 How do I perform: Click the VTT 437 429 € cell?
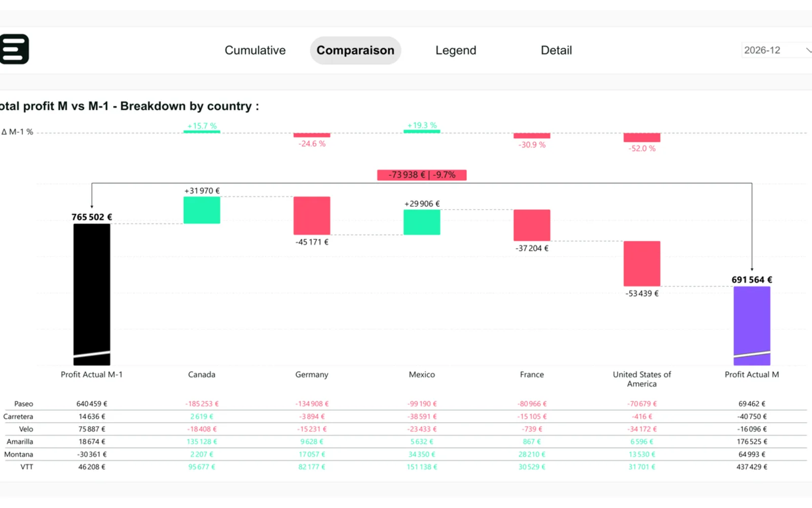(752, 467)
